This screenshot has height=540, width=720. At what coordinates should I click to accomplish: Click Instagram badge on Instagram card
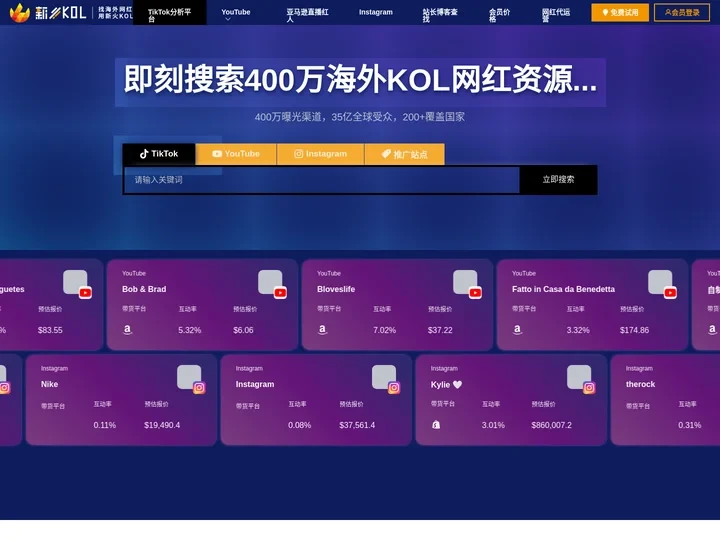(394, 388)
